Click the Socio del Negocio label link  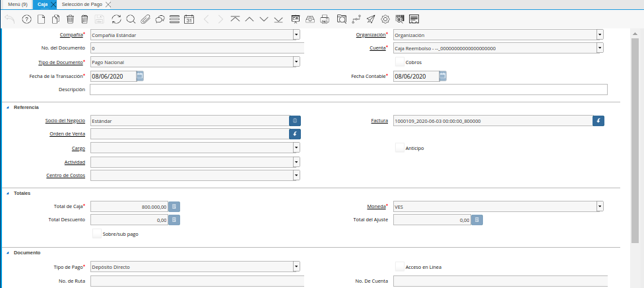[x=65, y=121]
